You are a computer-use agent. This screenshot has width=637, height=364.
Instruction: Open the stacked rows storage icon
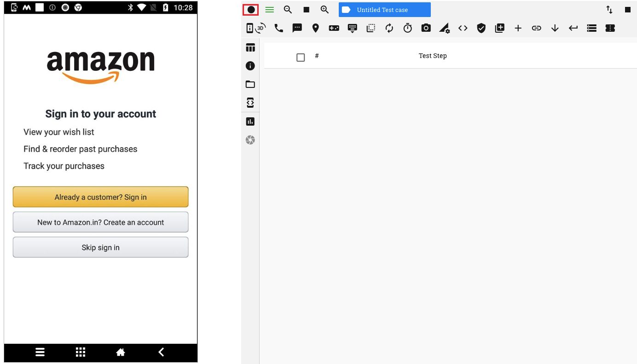point(592,28)
